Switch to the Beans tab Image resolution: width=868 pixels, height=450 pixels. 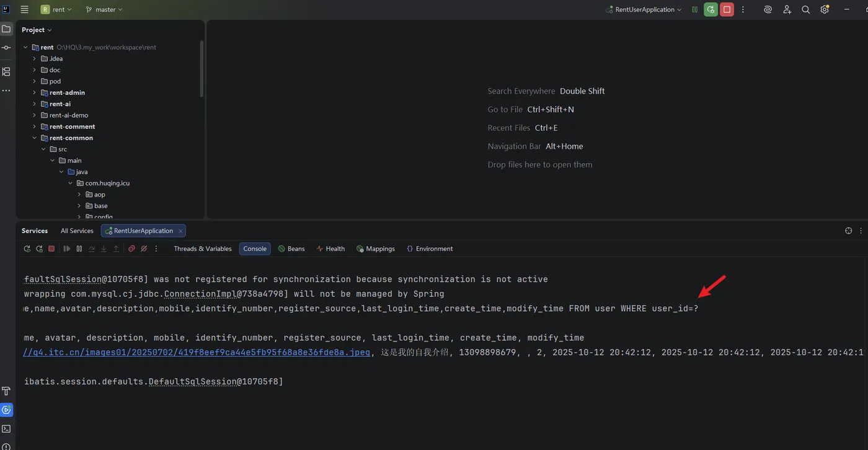pos(291,249)
